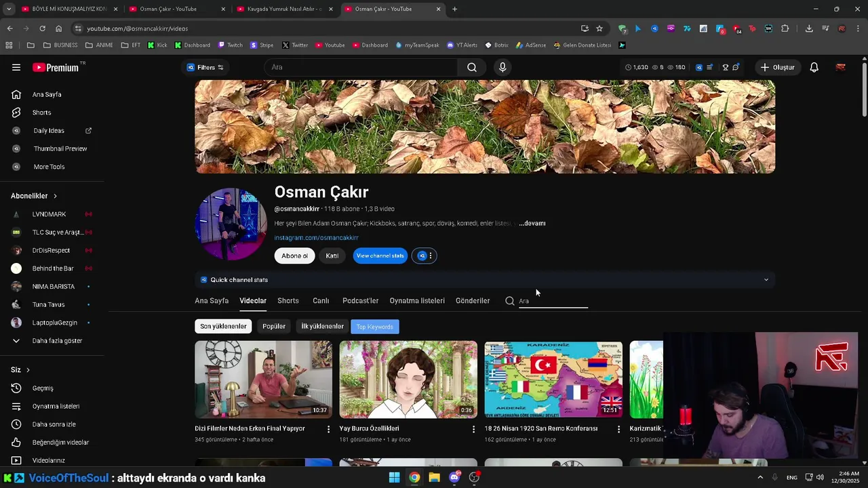Open vidIQ three-dot channel options
868x488 pixels.
click(430, 256)
